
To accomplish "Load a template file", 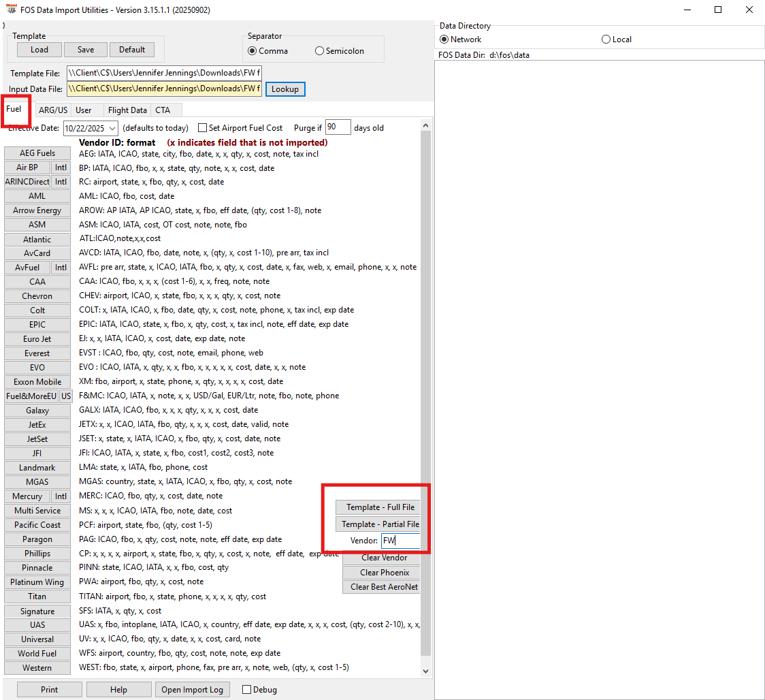I will click(39, 50).
